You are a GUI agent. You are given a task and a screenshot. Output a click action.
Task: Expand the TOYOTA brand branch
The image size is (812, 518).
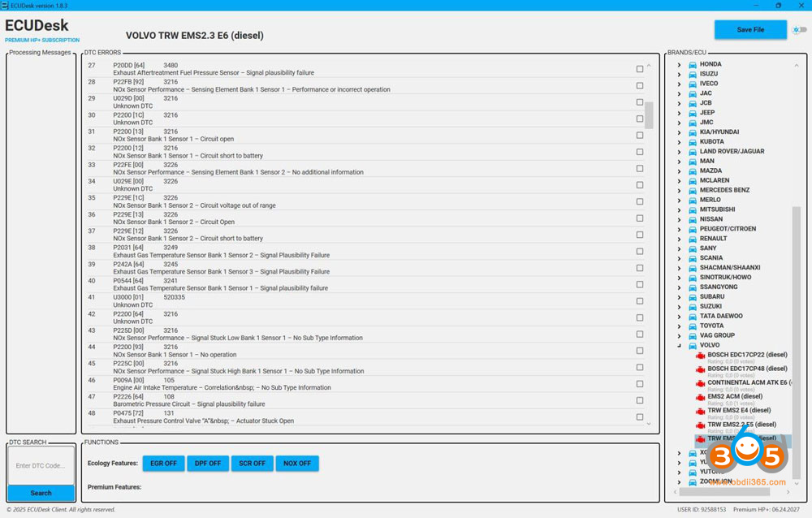[680, 326]
